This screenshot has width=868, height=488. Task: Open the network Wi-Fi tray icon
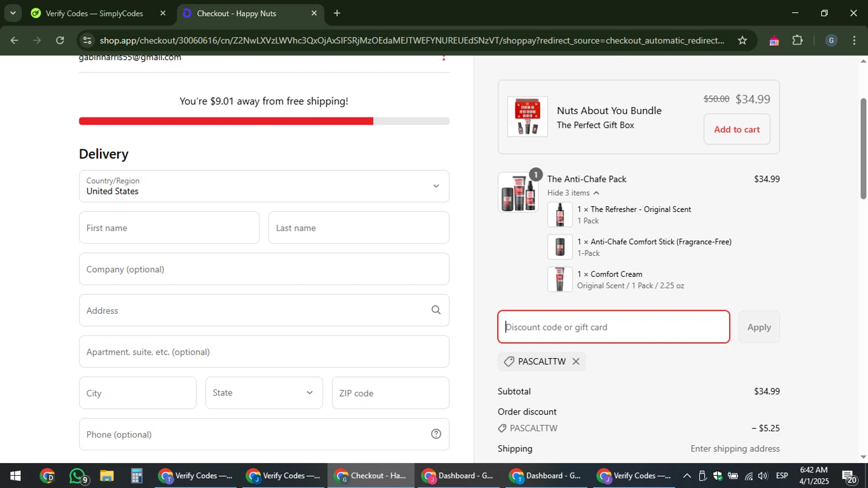coord(748,476)
